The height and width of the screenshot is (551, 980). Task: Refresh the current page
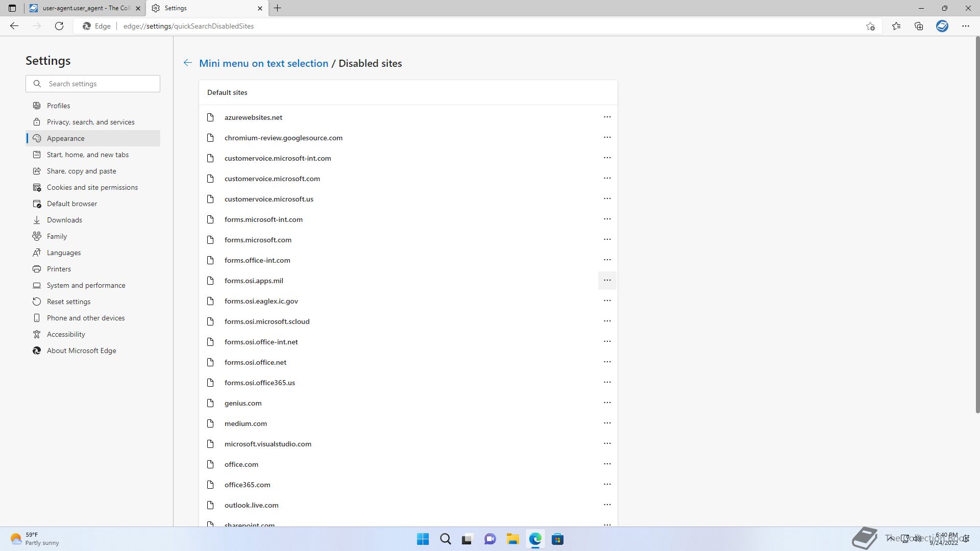click(x=59, y=26)
